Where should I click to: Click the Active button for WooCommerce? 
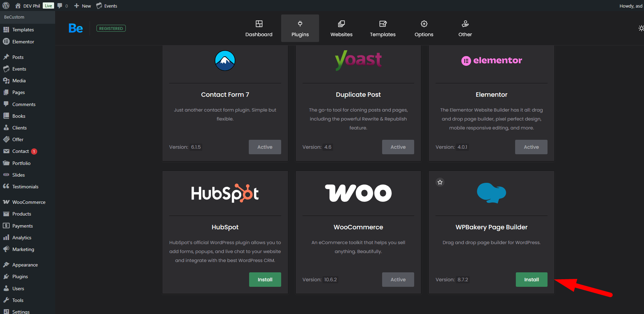coord(398,280)
